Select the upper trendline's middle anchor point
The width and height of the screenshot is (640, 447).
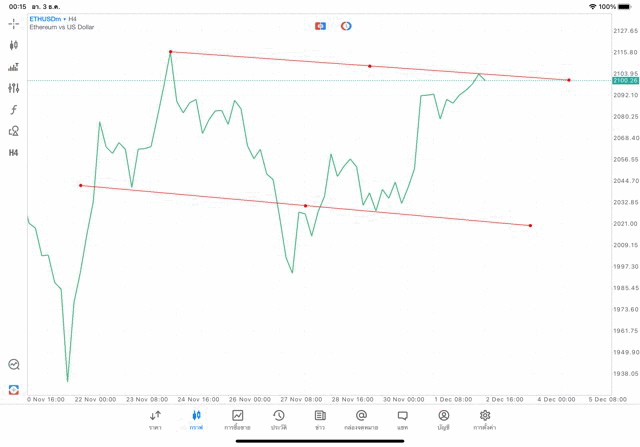370,66
